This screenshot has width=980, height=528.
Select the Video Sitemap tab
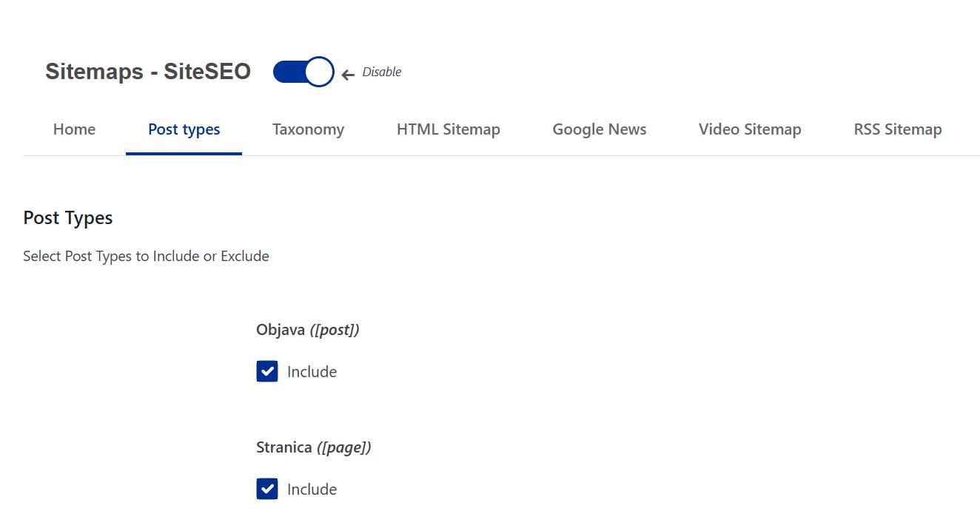pos(749,129)
